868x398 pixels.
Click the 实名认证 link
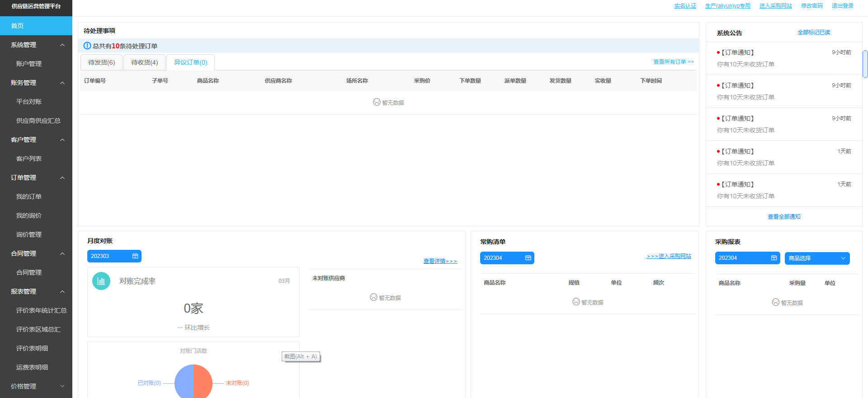685,6
